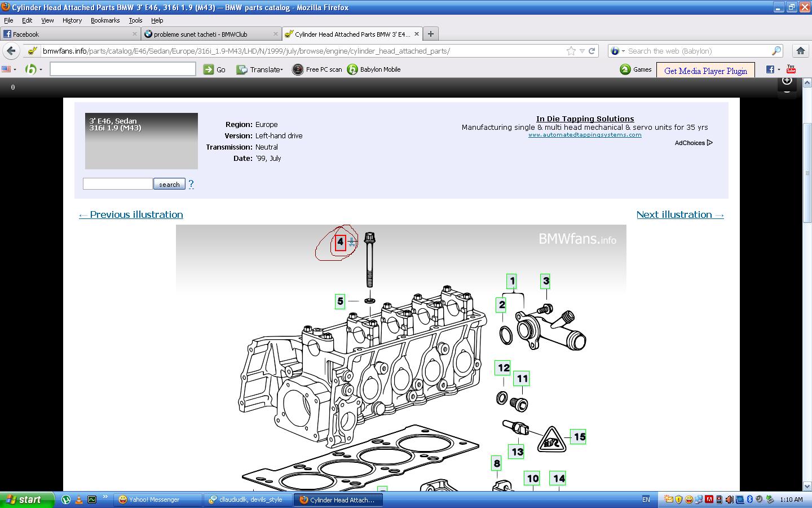
Task: Click the Facebook icon in Babylon toolbar
Action: (770, 69)
